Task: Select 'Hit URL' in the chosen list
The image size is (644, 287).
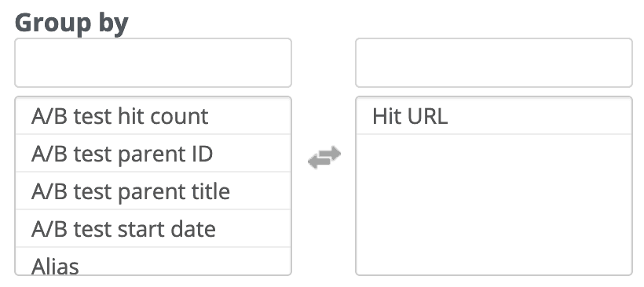Action: (494, 116)
